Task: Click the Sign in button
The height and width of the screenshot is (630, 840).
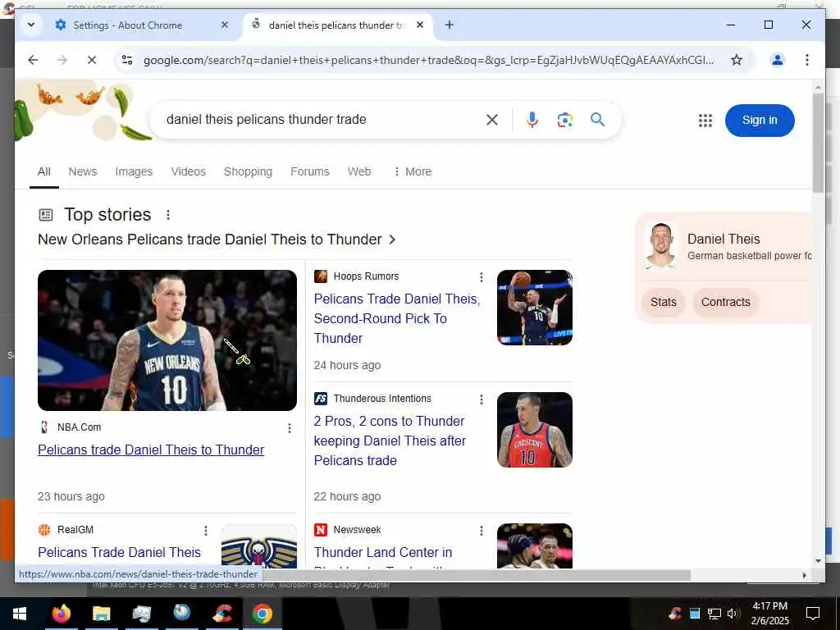Action: pyautogui.click(x=759, y=120)
